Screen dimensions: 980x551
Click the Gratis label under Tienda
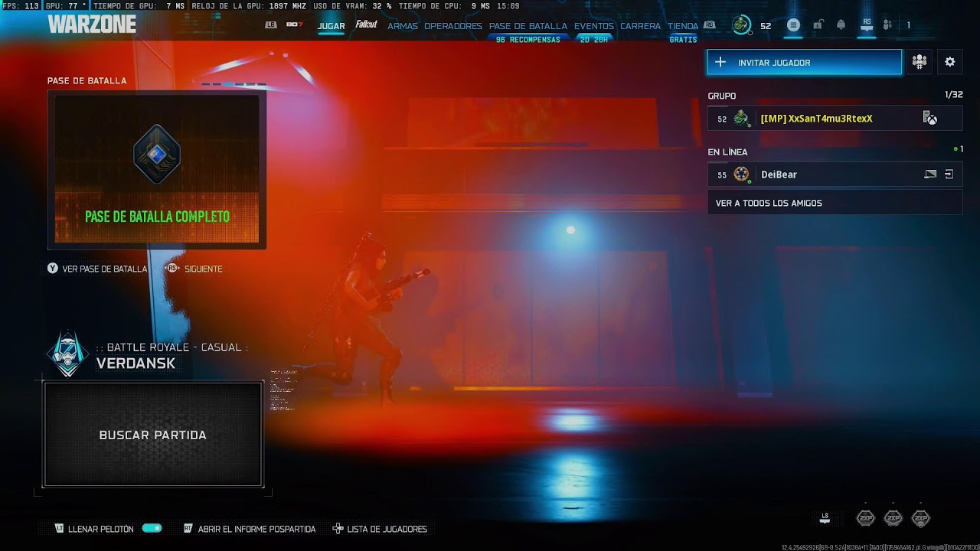point(683,40)
